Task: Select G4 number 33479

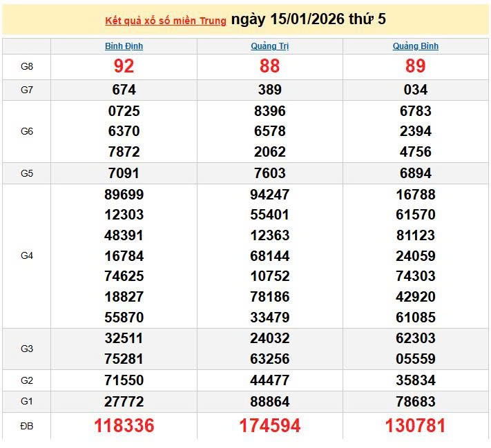Action: [x=269, y=318]
